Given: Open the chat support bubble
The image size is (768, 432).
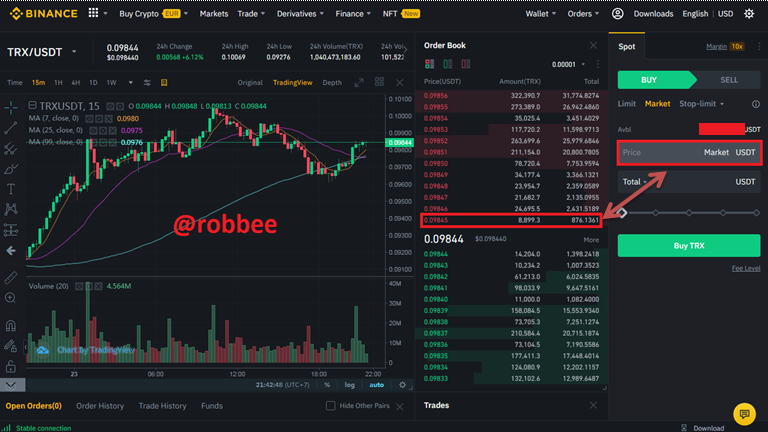Looking at the screenshot, I should pos(744,414).
